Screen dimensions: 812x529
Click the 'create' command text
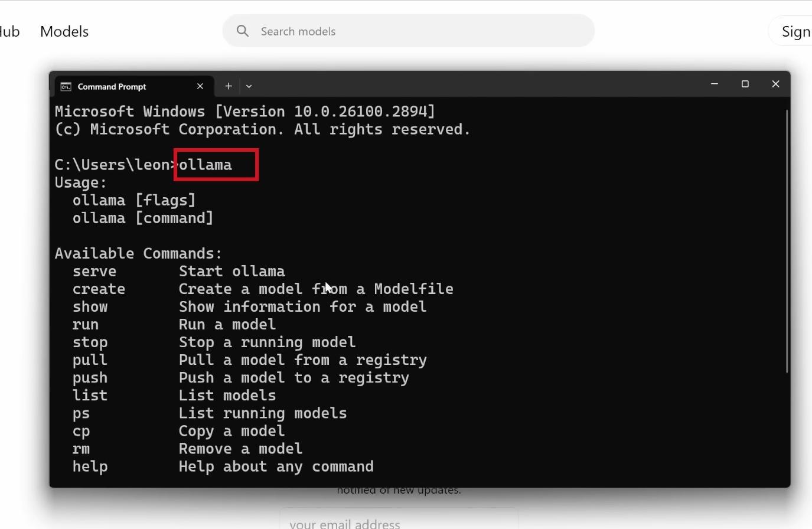[x=99, y=289]
